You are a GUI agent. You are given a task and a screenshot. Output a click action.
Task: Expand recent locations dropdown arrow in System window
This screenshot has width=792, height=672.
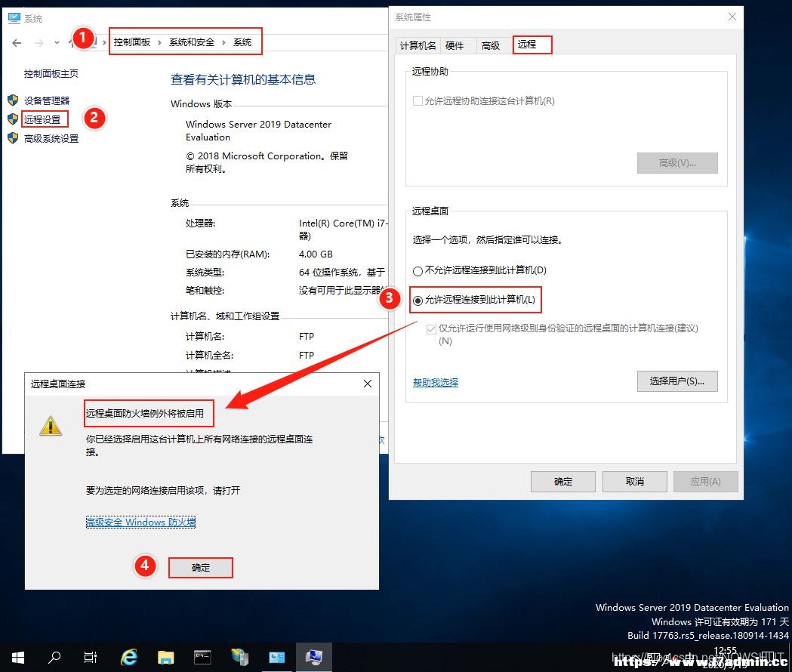(x=57, y=43)
